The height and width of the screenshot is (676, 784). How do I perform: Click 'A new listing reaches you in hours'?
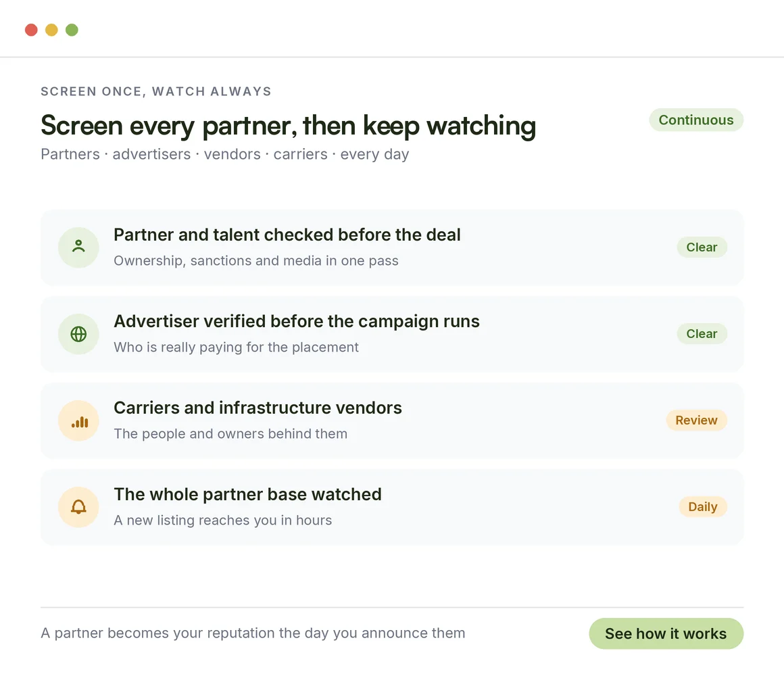[222, 520]
